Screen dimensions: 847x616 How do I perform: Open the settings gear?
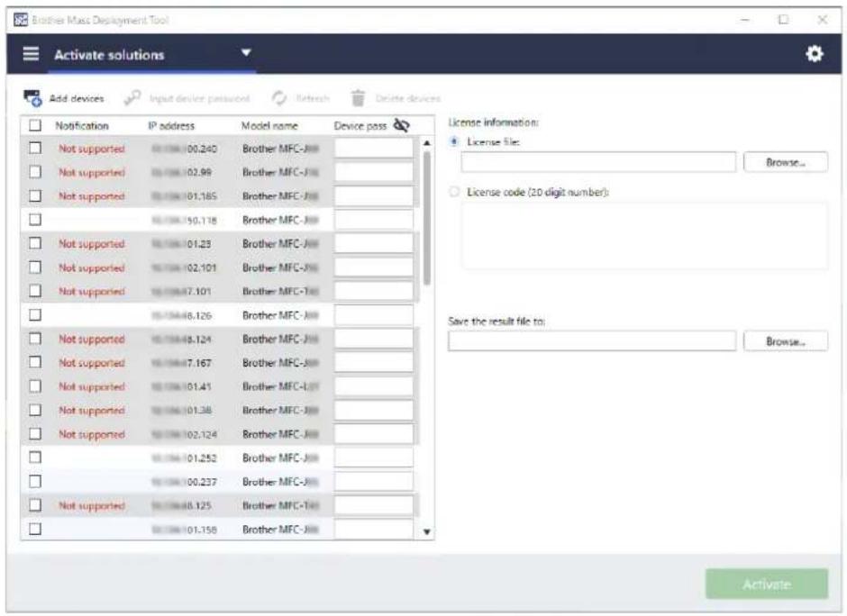click(x=814, y=53)
